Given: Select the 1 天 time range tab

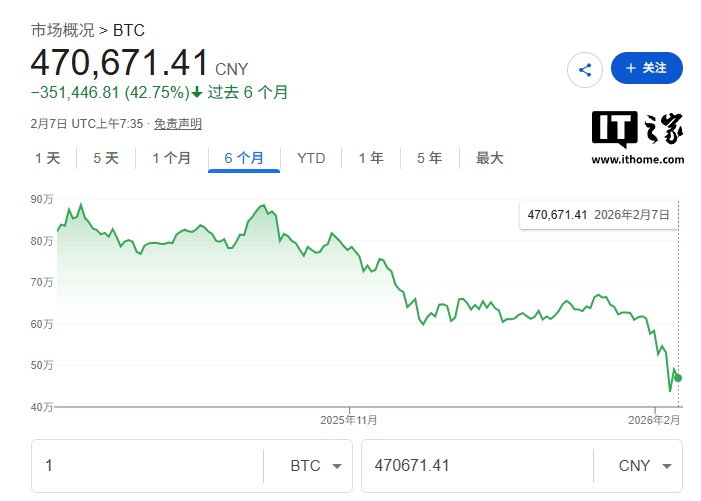Looking at the screenshot, I should [x=47, y=158].
